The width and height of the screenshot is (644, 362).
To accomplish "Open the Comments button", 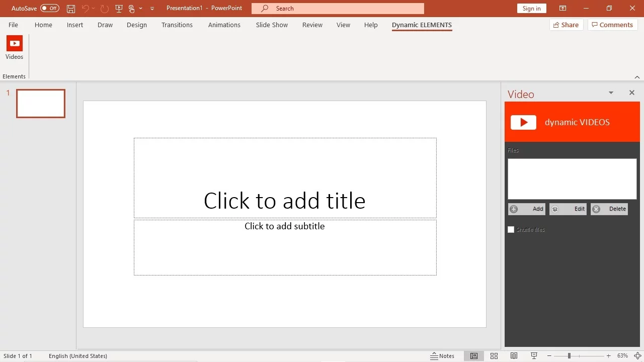I will (613, 25).
